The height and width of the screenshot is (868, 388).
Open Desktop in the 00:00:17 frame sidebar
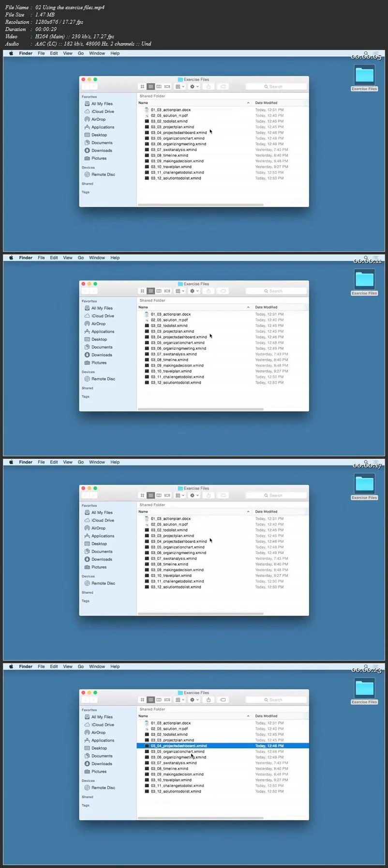click(96, 543)
